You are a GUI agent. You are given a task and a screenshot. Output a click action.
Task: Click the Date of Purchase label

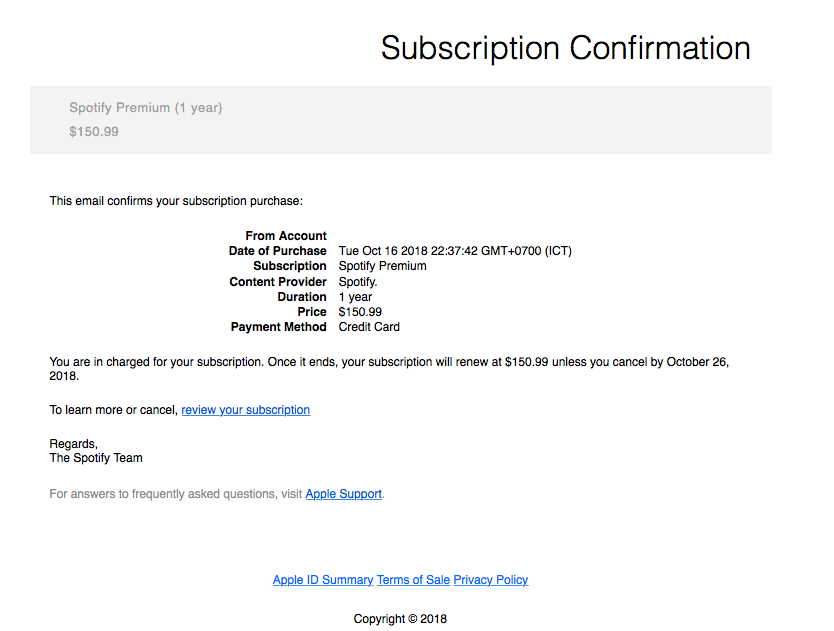[x=278, y=251]
